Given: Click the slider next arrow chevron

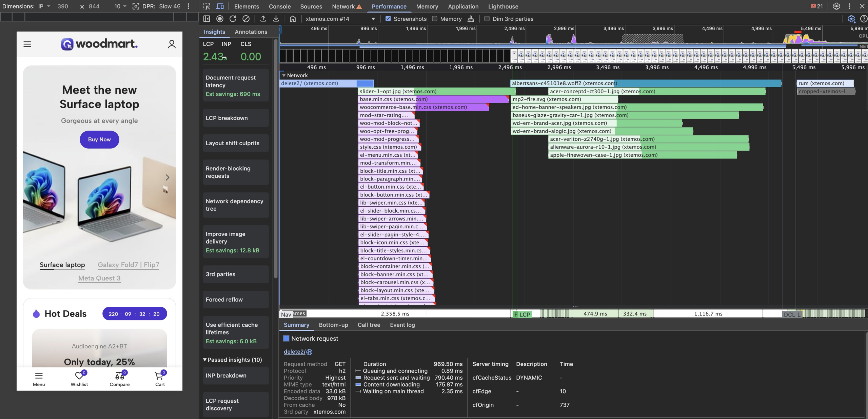Looking at the screenshot, I should click(167, 177).
